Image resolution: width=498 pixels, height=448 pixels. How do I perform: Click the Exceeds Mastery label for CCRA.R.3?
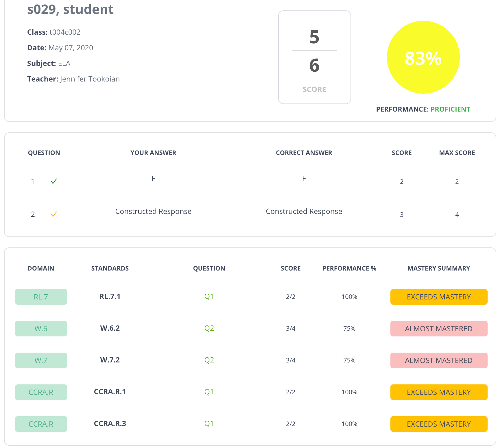point(439,424)
